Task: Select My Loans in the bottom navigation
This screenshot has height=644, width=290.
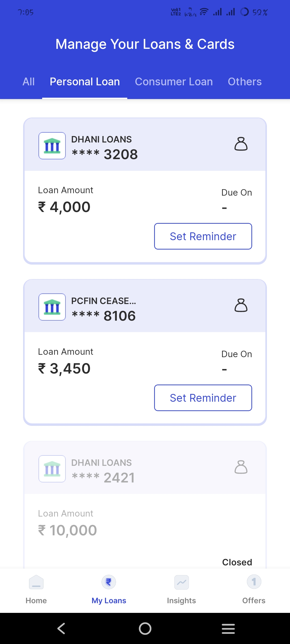Action: [x=109, y=589]
